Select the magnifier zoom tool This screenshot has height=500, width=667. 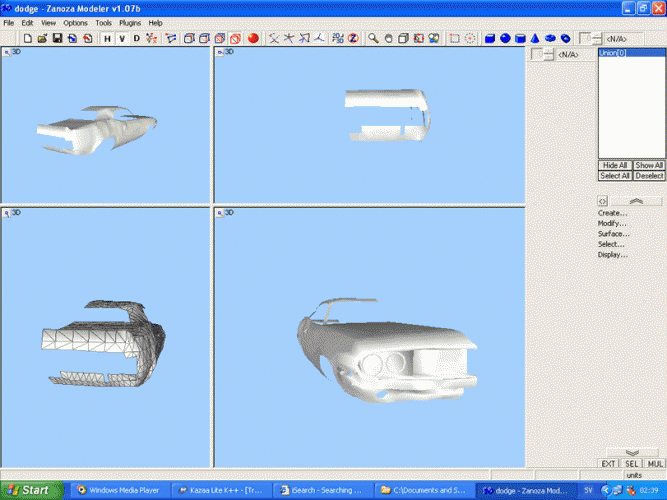coord(373,39)
